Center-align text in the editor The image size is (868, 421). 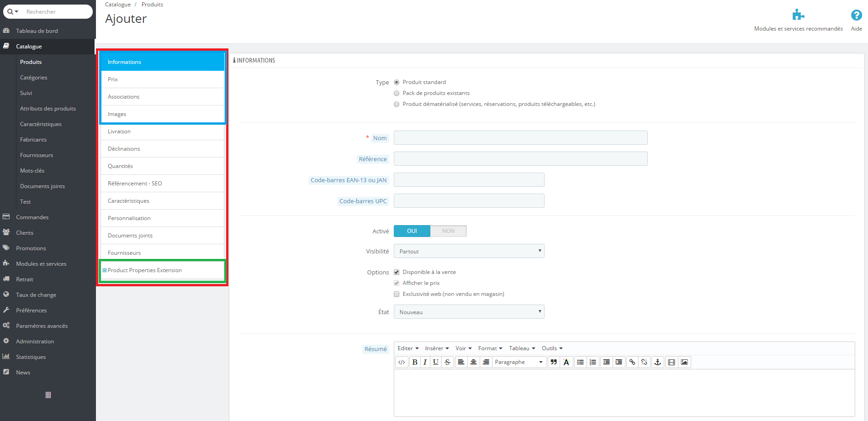pyautogui.click(x=474, y=362)
